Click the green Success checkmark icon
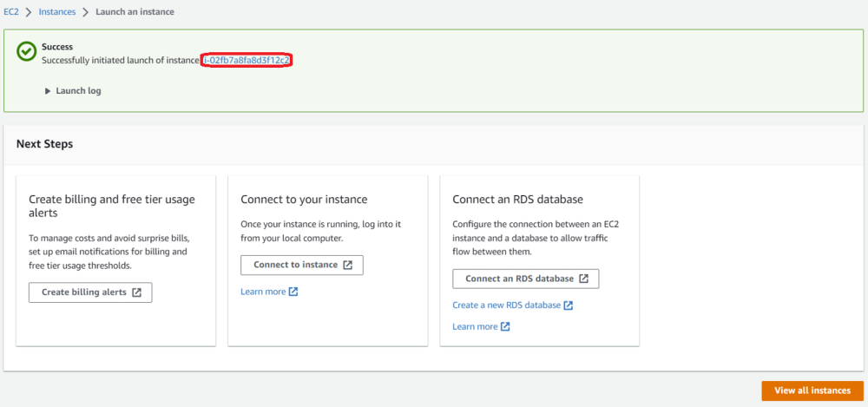 tap(25, 51)
